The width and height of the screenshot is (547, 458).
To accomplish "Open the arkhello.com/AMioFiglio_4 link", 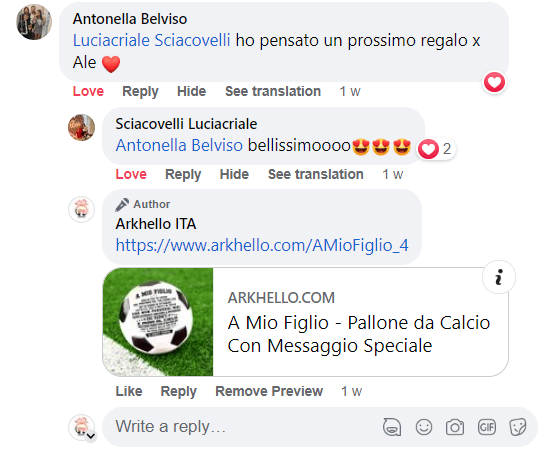I will (x=262, y=245).
